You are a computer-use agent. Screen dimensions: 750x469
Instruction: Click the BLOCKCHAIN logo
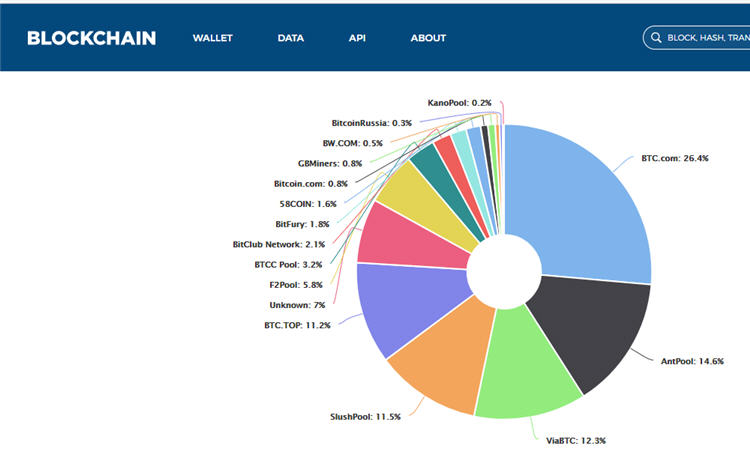click(91, 38)
